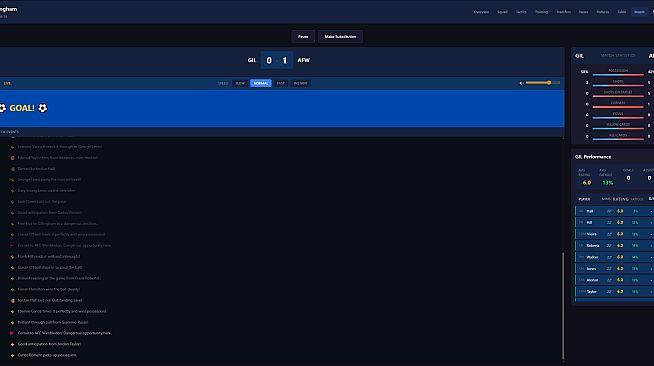
Task: Pause the match
Action: click(x=303, y=37)
